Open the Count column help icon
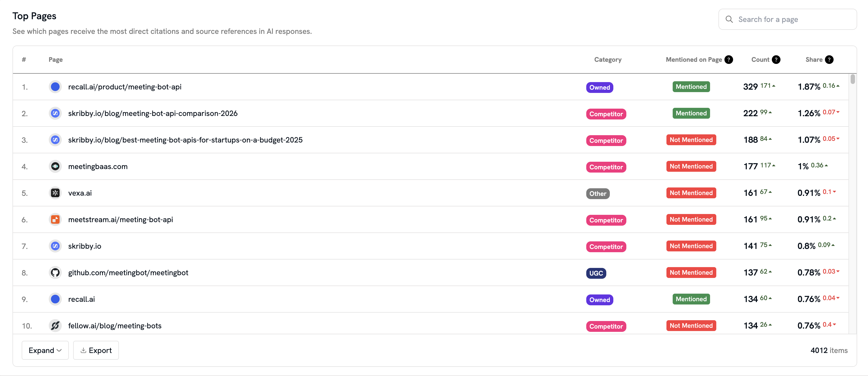Screen dimensions: 868x376 [x=776, y=60]
